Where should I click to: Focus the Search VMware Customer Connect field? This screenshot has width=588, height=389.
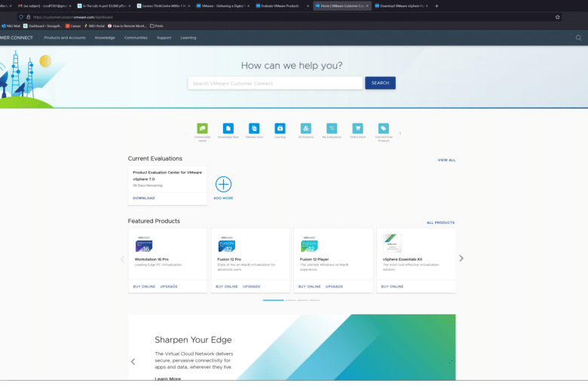pos(275,83)
